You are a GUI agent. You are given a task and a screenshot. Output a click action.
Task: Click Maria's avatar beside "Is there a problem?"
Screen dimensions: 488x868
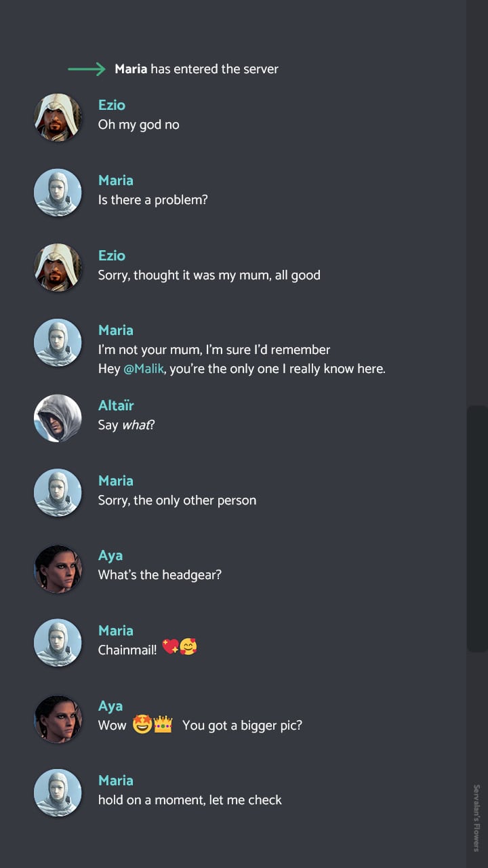pyautogui.click(x=58, y=193)
